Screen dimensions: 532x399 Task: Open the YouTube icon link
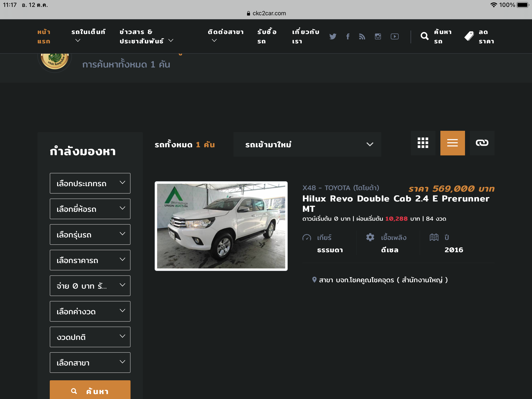[395, 36]
